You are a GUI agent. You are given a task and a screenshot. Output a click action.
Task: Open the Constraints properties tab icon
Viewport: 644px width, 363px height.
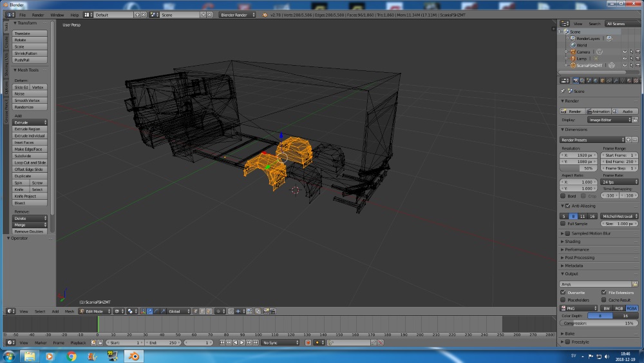pos(609,81)
